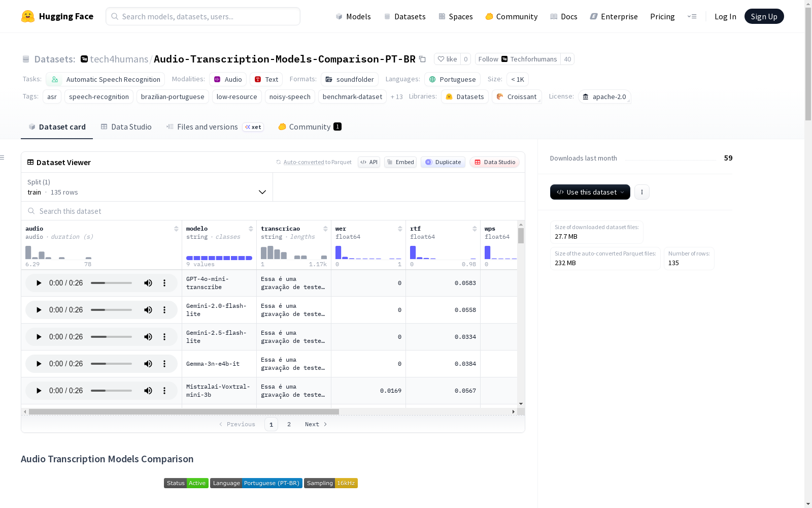Expand the apache-2.0 license tag

pyautogui.click(x=604, y=97)
